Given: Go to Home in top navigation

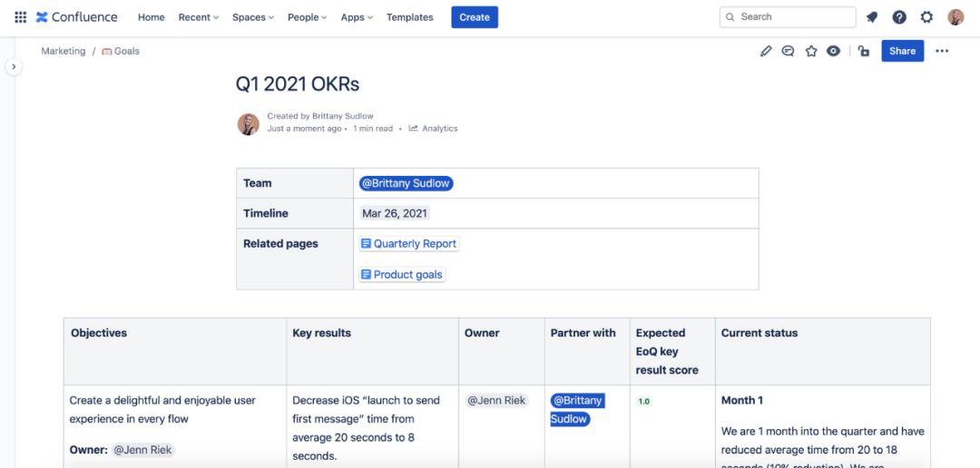Looking at the screenshot, I should (151, 17).
